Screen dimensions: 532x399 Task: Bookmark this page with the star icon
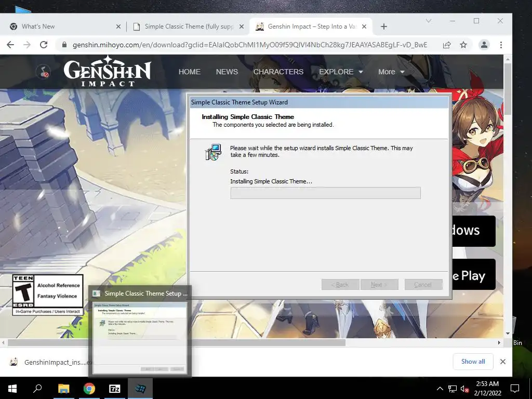point(463,45)
